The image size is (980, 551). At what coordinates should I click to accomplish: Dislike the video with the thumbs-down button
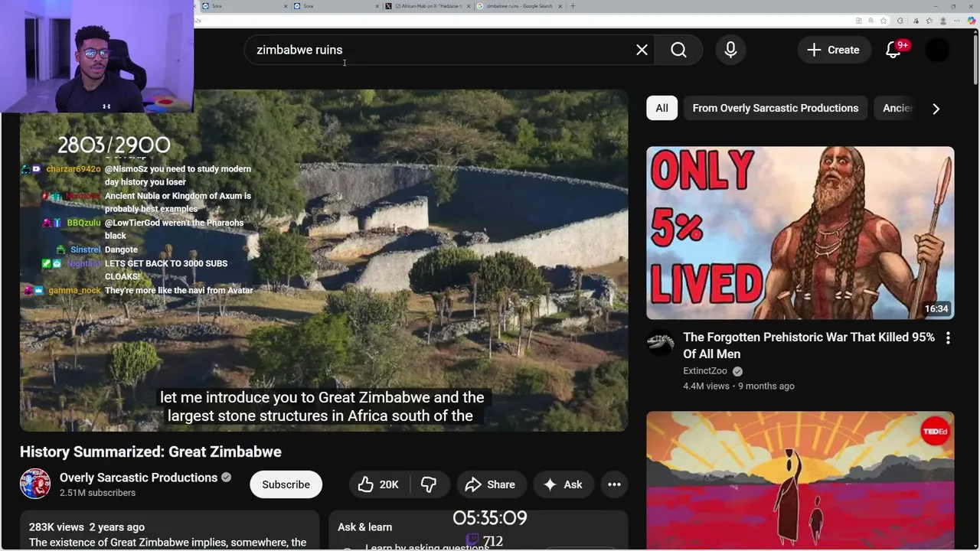[429, 484]
